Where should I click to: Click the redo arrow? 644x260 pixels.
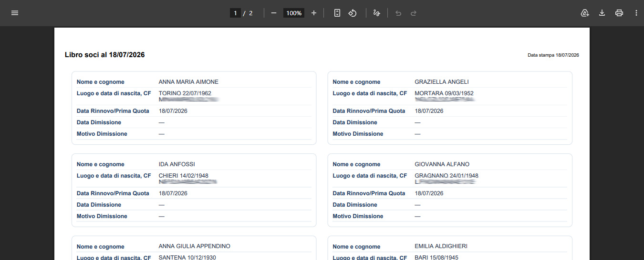click(414, 13)
